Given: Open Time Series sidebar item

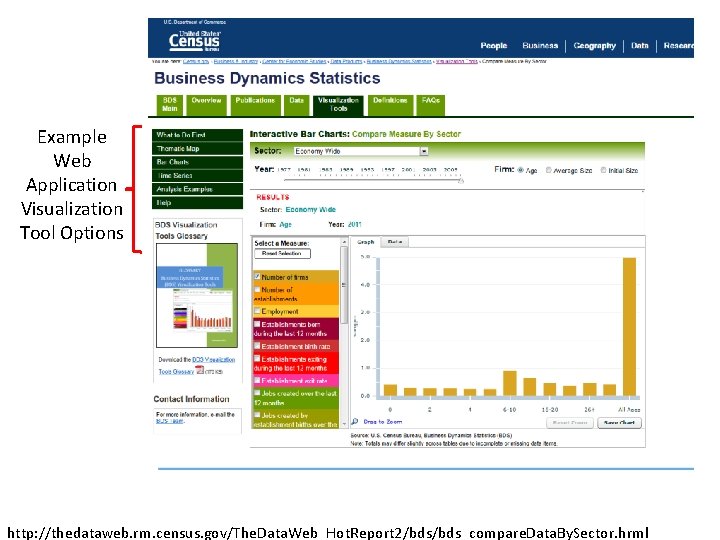Looking at the screenshot, I should 197,175.
